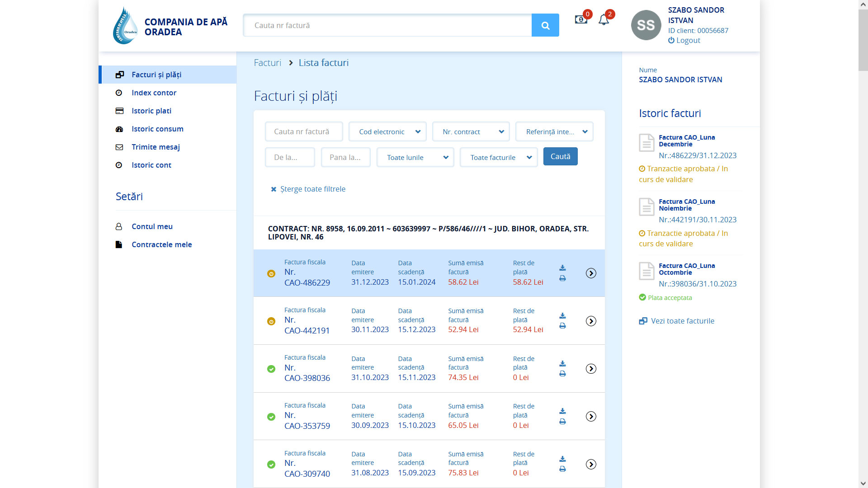The image size is (868, 488).
Task: Go to Istoric consum menu item
Action: coord(157,129)
